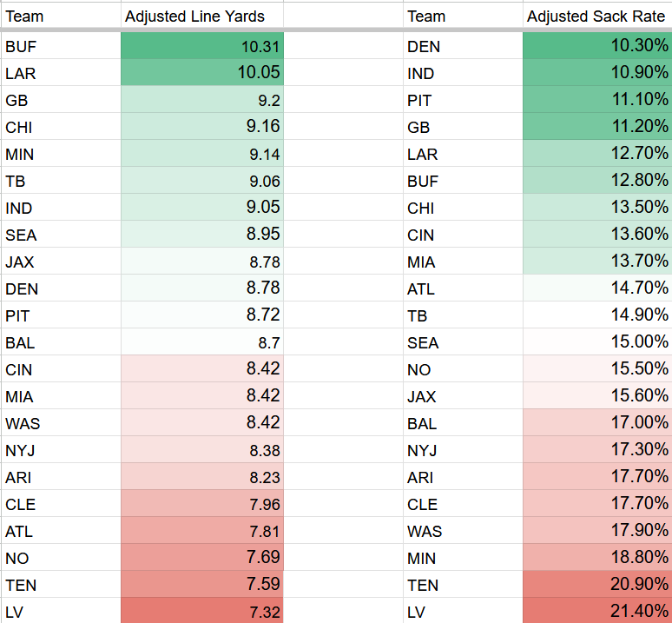
Task: Click the cell with value 8.95
Action: pos(202,235)
